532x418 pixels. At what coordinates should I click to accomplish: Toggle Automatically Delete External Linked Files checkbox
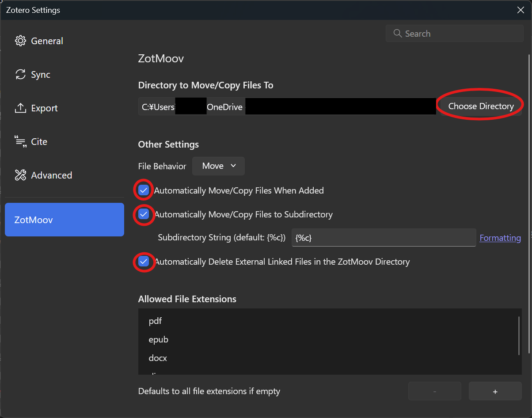pyautogui.click(x=144, y=262)
